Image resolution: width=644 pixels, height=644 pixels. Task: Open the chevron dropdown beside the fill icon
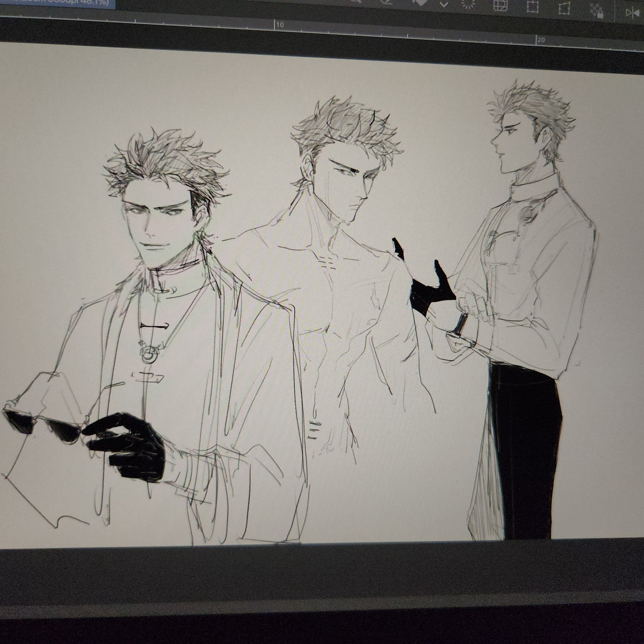coord(444,5)
